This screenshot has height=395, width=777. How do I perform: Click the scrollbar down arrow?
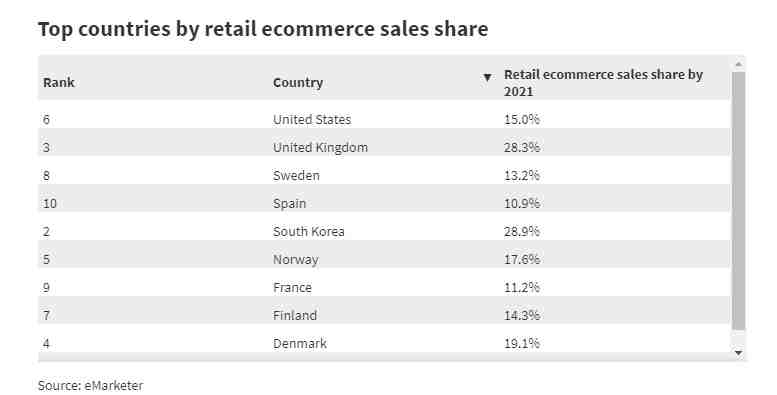(738, 353)
